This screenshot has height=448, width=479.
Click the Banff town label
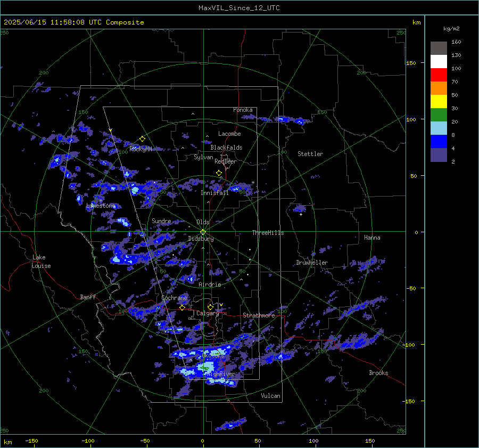pyautogui.click(x=88, y=297)
